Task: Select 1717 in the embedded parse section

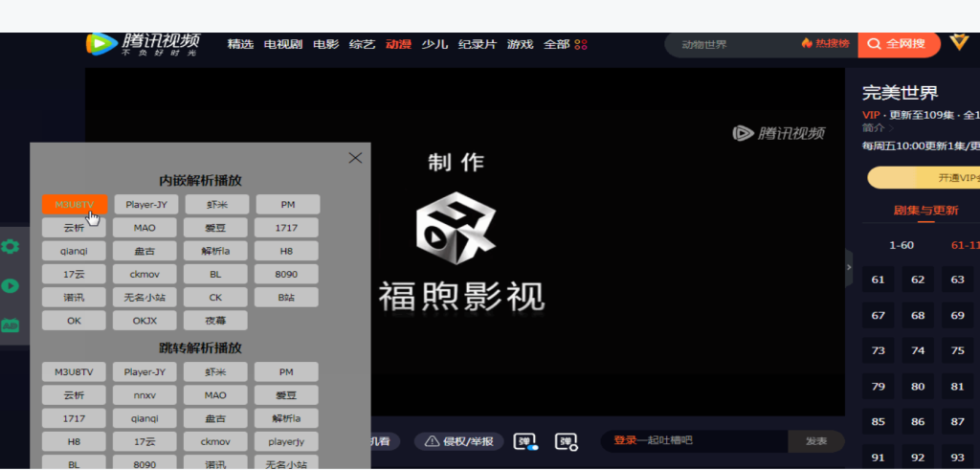Action: tap(286, 228)
